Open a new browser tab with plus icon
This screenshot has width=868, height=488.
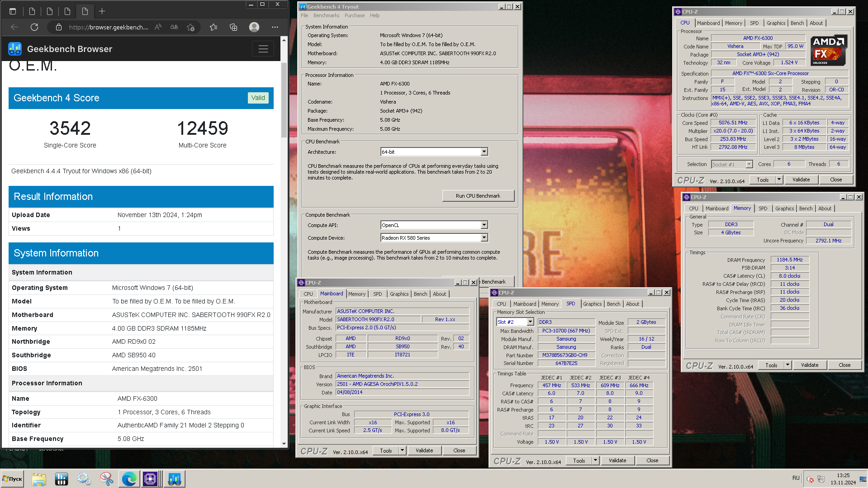(102, 11)
